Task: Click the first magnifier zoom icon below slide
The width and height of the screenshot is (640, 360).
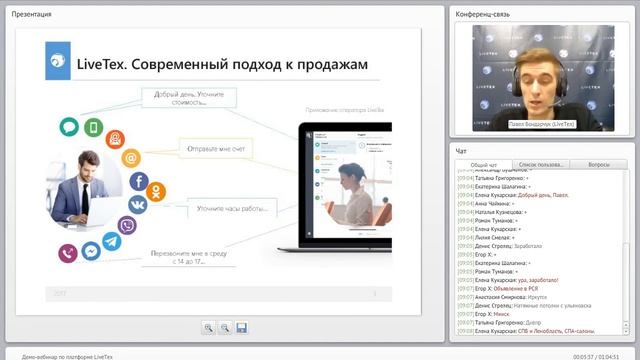Action: coord(209,328)
